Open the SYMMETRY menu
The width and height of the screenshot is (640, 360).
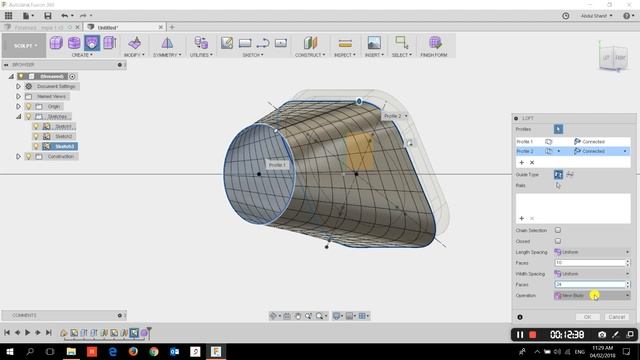tap(167, 55)
